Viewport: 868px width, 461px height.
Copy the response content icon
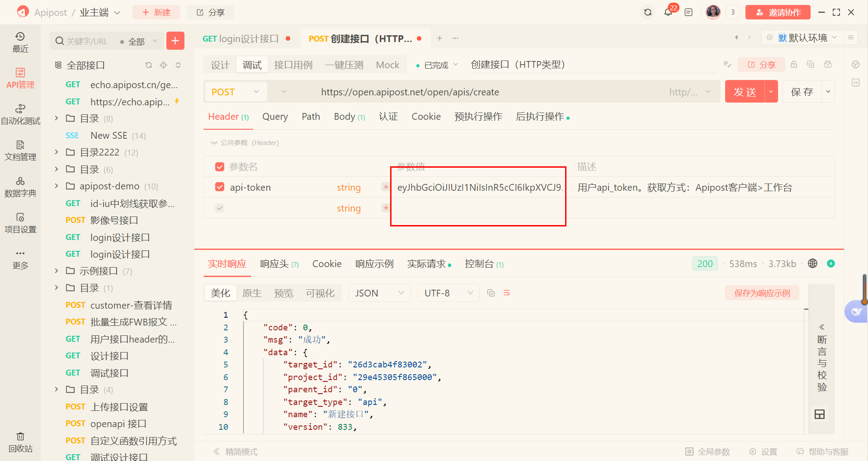pyautogui.click(x=491, y=293)
